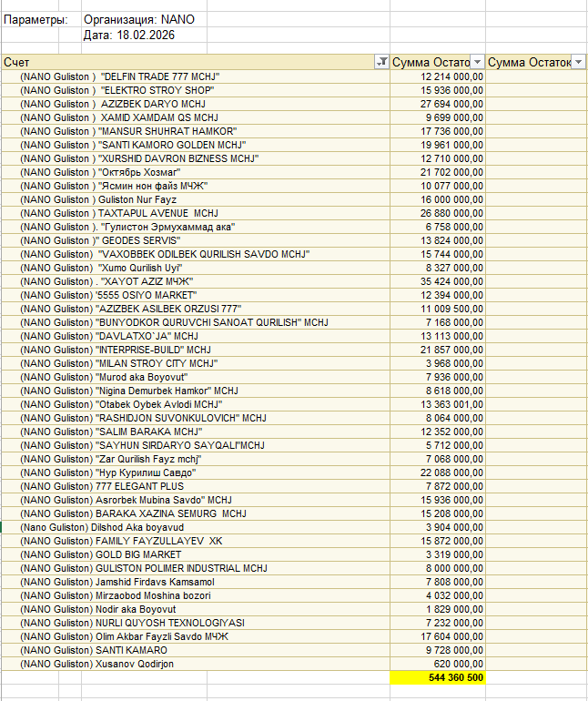The height and width of the screenshot is (701, 588).
Task: Open second Сумма Остаток column filter dropdown
Action: click(579, 62)
